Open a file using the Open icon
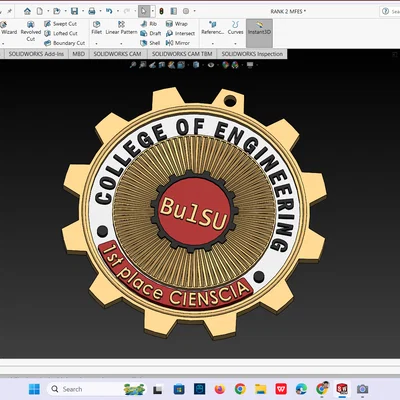 [57, 11]
